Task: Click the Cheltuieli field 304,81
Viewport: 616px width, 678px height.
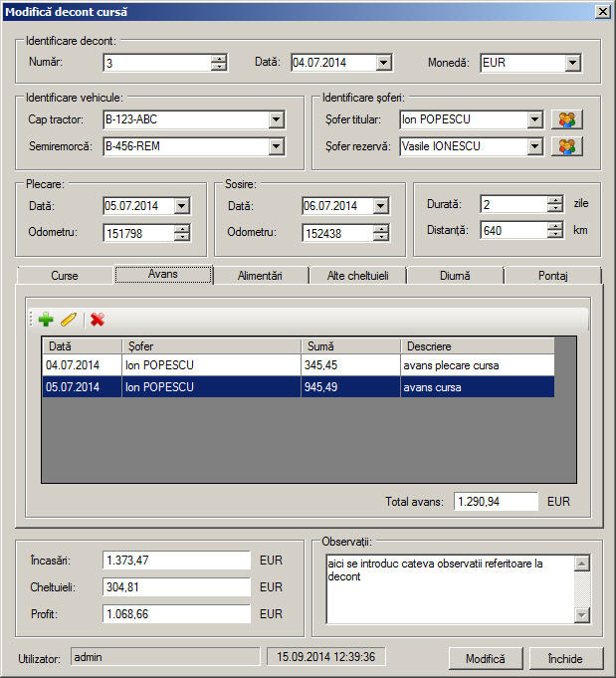Action: [x=176, y=587]
